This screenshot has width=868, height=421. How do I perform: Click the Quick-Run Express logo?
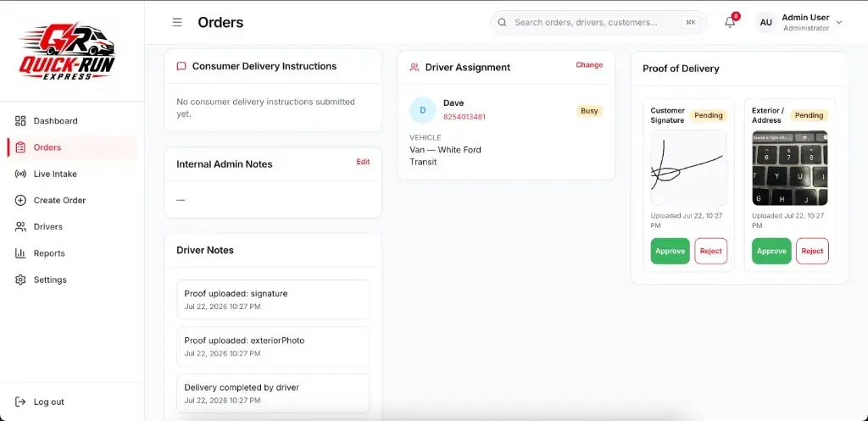click(68, 52)
